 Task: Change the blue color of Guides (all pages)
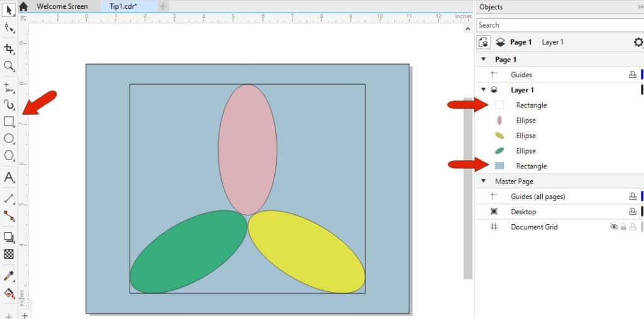(x=642, y=197)
